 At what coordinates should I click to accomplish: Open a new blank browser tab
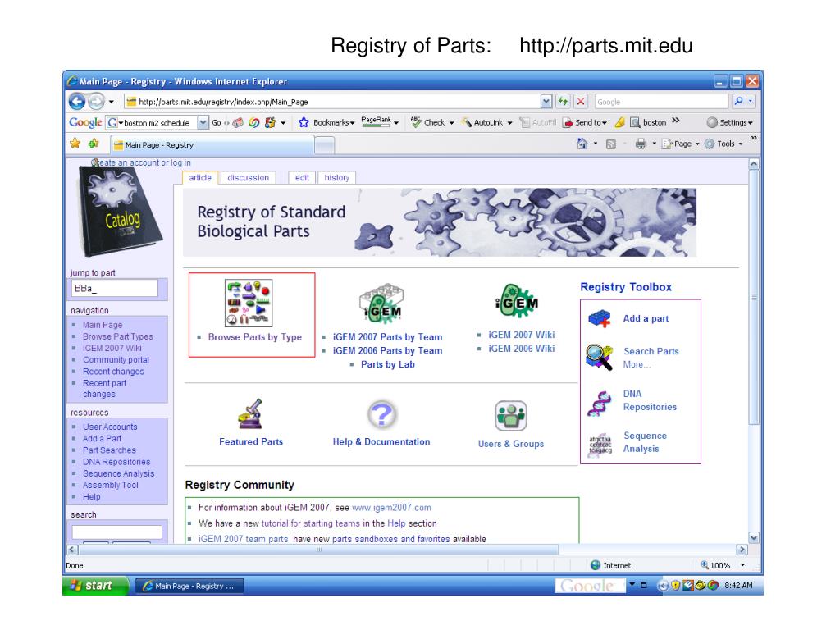click(325, 145)
